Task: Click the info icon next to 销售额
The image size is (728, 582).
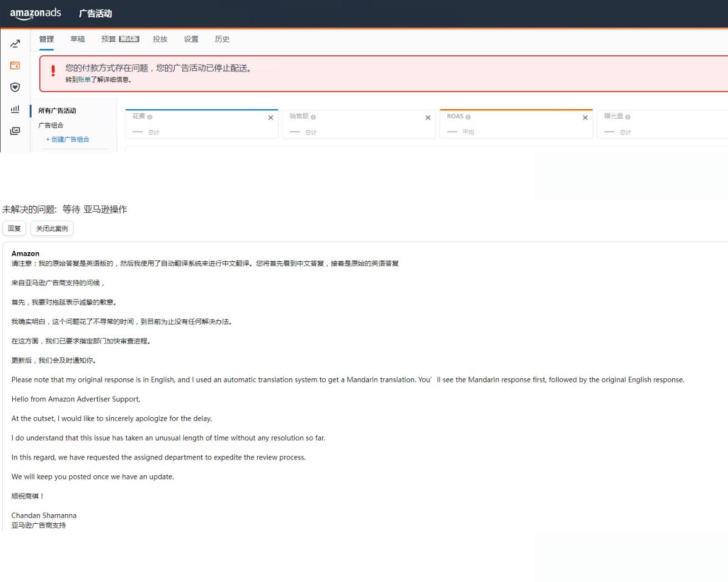Action: 313,117
